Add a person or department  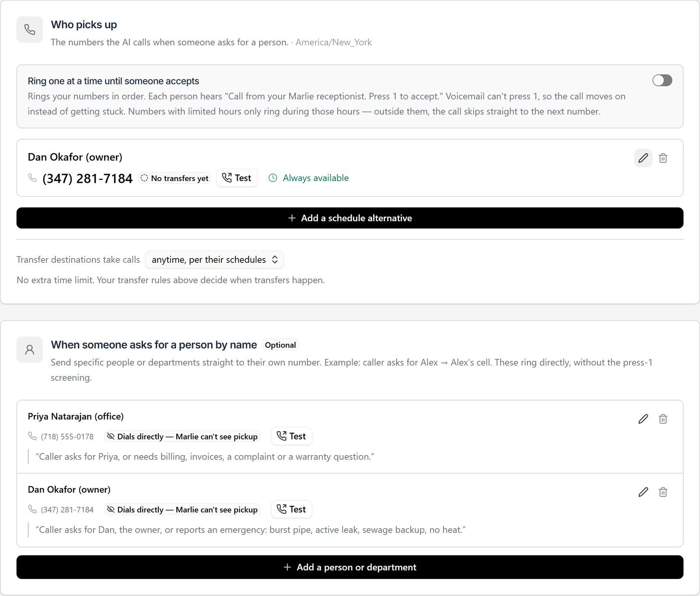tap(350, 567)
